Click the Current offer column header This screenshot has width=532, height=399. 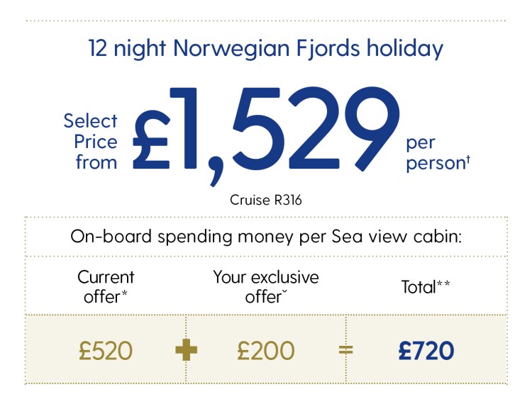106,287
